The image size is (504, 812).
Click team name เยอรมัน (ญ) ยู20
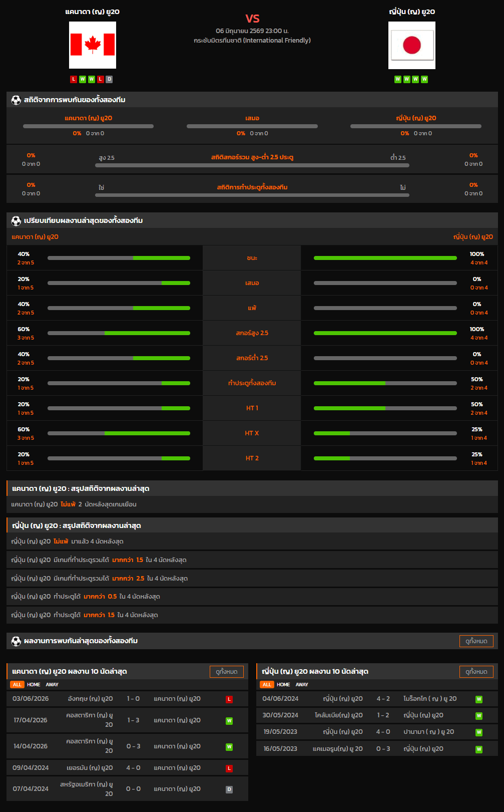click(90, 768)
